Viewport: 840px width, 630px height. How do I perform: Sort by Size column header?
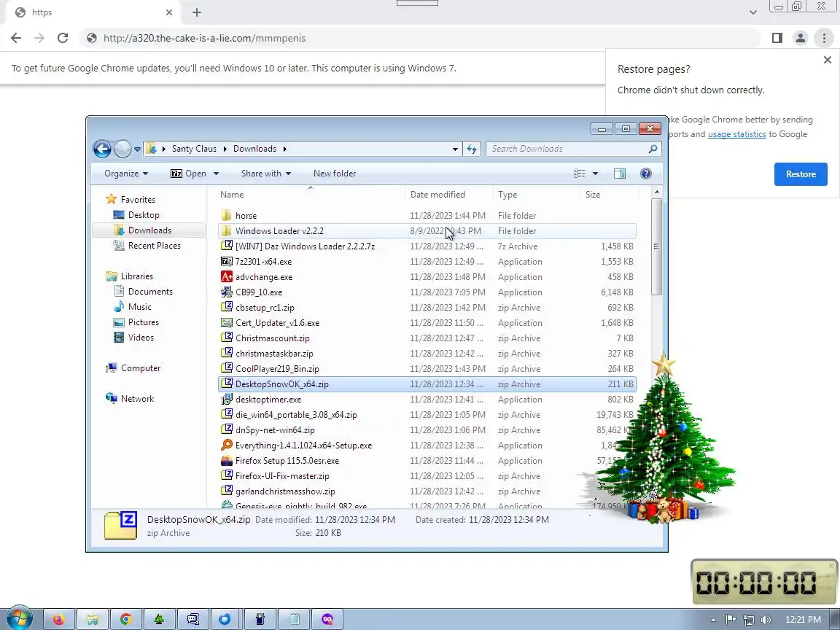pos(610,195)
